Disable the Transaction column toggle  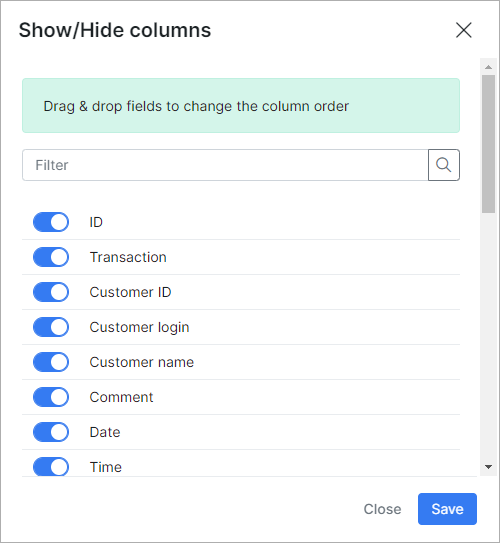[x=51, y=257]
